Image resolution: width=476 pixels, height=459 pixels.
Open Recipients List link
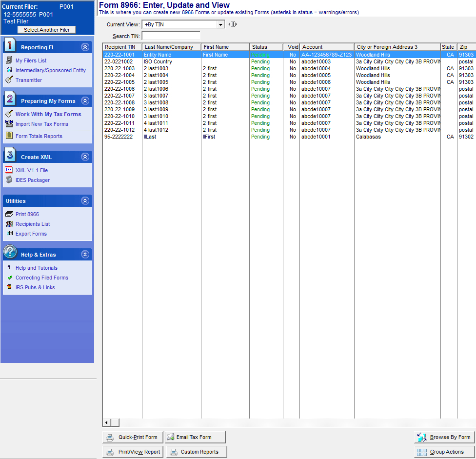pos(33,224)
